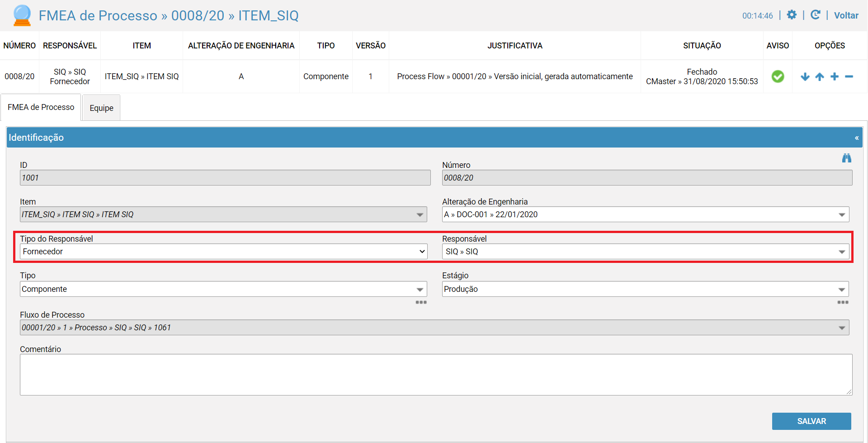Click the refresh icon beside Voltar
868x443 pixels.
[x=815, y=15]
